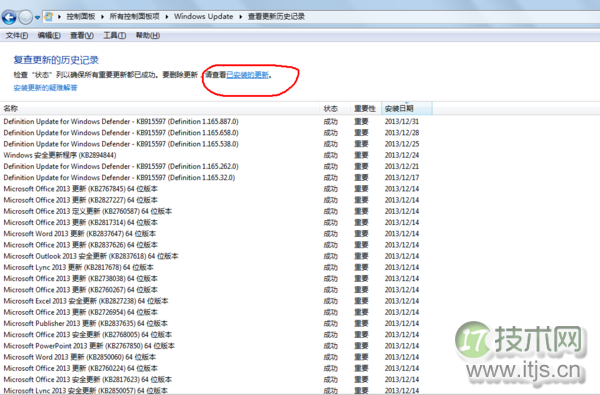
Task: Expand the arrow after 控制面板 breadcrumb
Action: 103,16
